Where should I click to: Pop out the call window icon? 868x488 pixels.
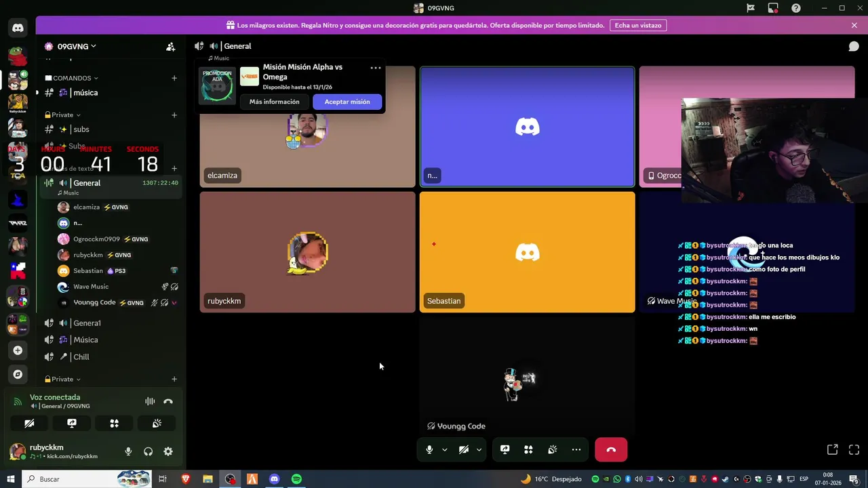point(832,449)
